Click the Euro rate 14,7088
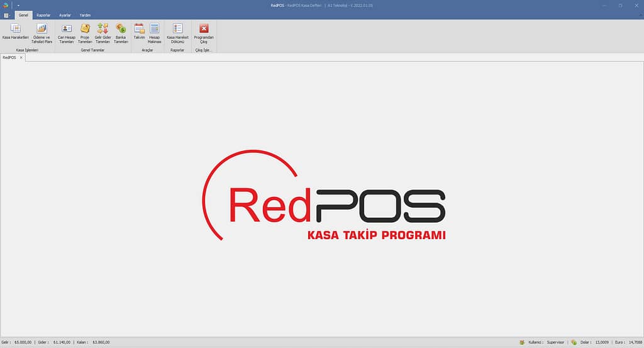Image resolution: width=644 pixels, height=348 pixels. (x=635, y=342)
